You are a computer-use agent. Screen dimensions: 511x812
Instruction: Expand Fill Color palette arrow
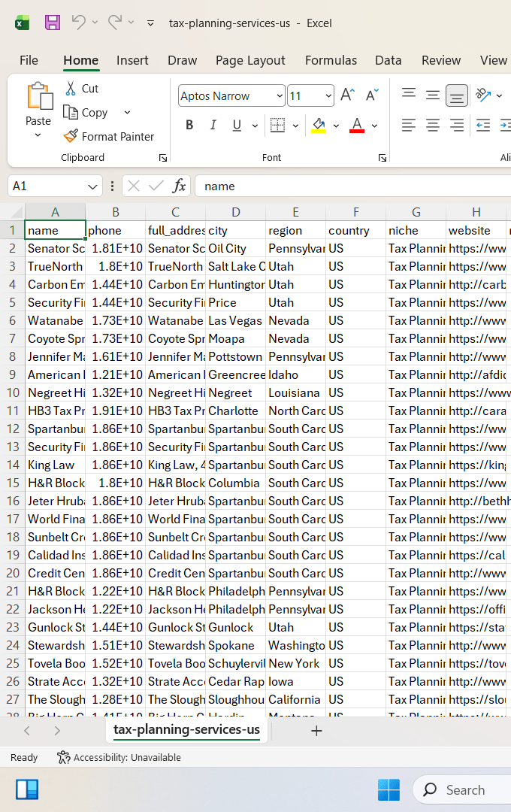(x=336, y=126)
